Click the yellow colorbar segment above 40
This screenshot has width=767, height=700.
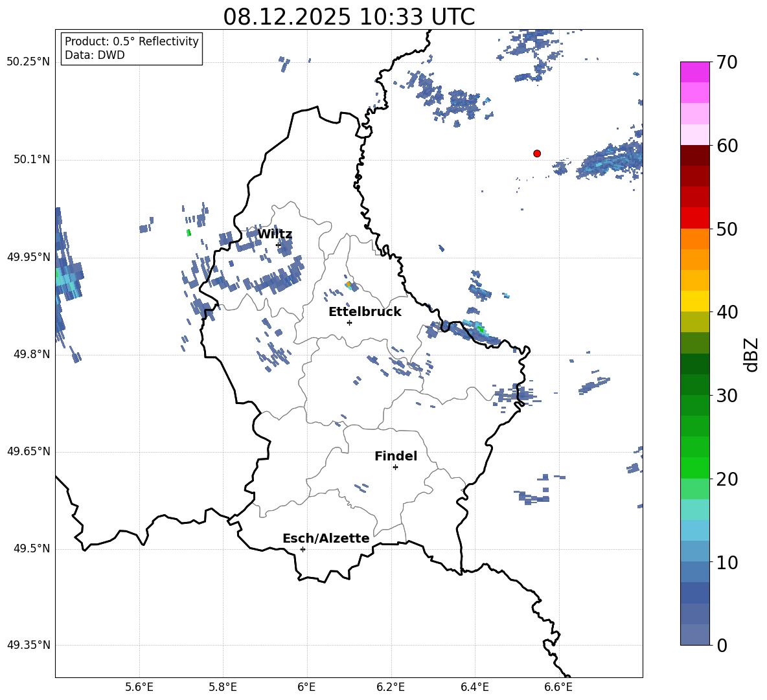click(x=695, y=301)
